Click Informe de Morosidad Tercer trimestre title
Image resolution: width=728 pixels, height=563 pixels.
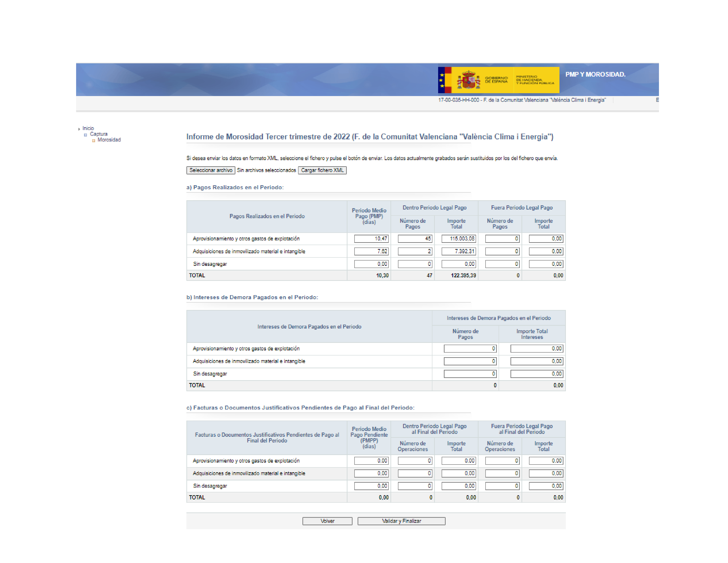tap(370, 137)
